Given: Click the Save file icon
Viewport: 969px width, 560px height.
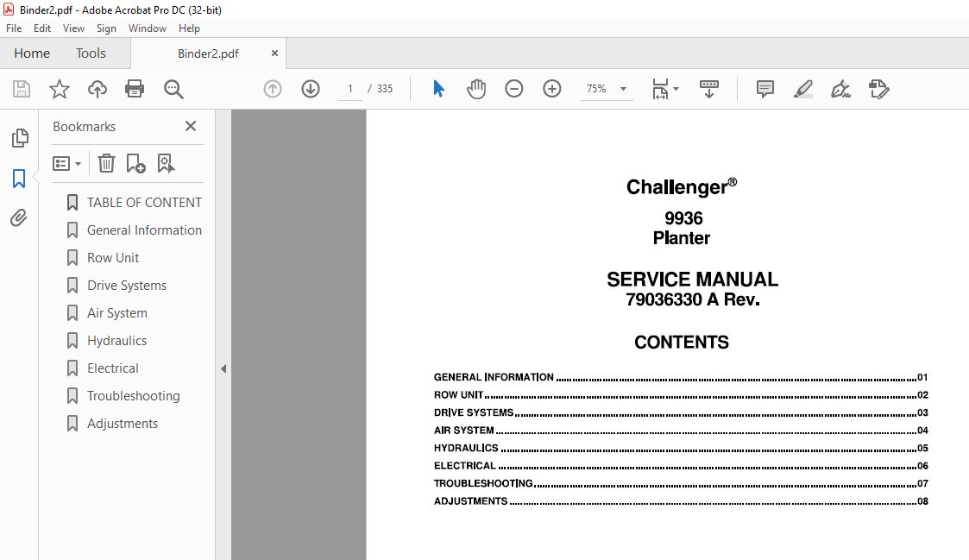Looking at the screenshot, I should coord(22,89).
